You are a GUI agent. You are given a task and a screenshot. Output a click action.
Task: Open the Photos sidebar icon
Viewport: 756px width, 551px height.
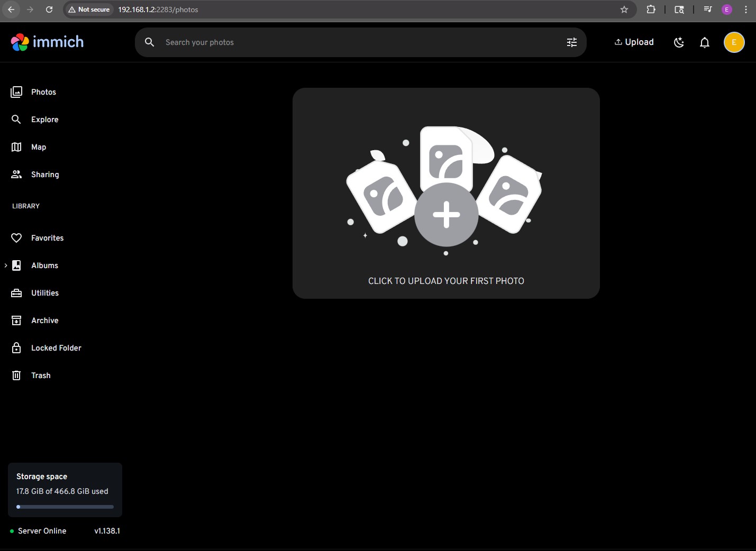tap(16, 92)
